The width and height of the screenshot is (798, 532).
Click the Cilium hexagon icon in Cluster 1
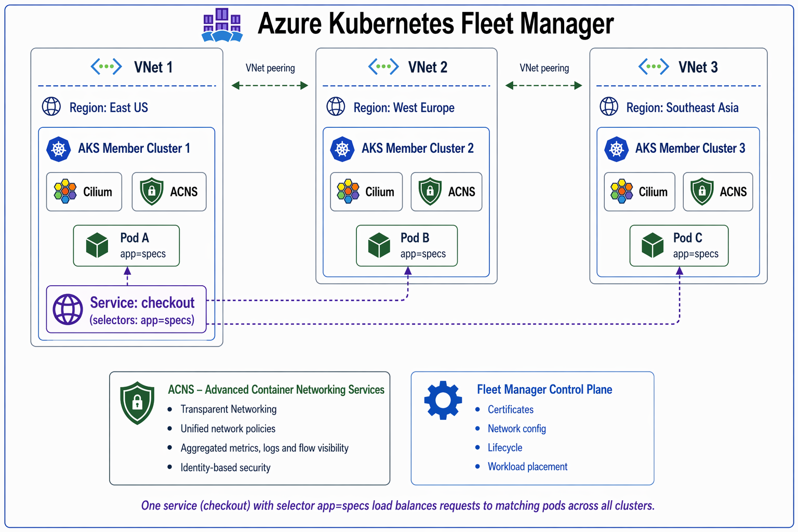(65, 192)
